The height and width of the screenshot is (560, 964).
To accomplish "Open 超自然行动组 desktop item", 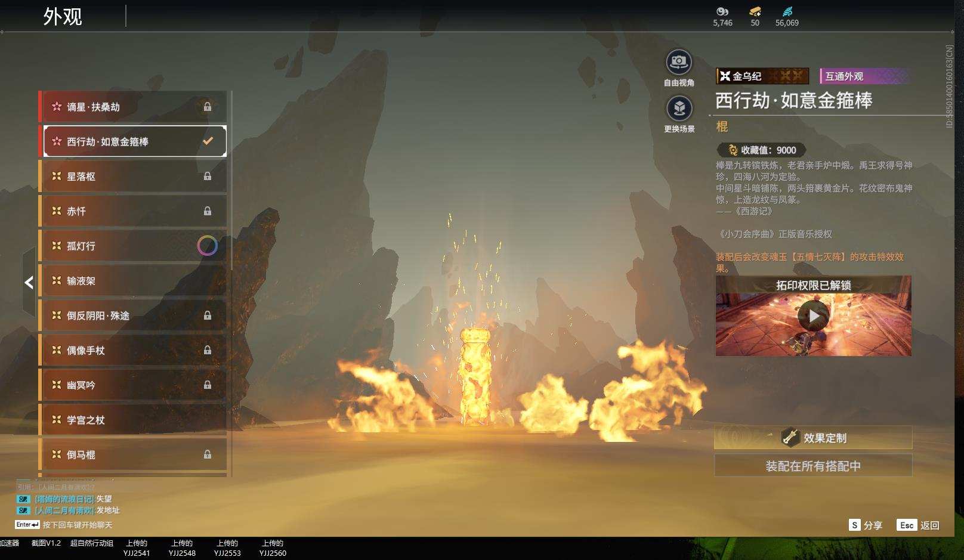I will [91, 543].
